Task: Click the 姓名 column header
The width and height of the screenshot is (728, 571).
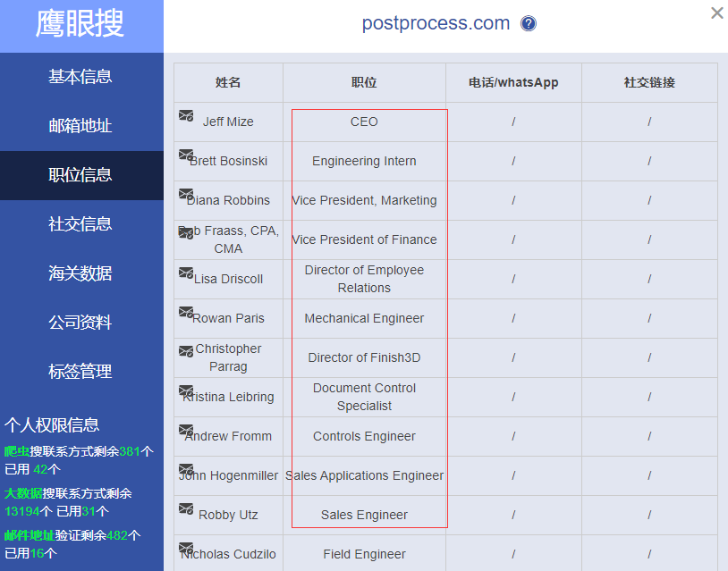Action: (x=228, y=82)
